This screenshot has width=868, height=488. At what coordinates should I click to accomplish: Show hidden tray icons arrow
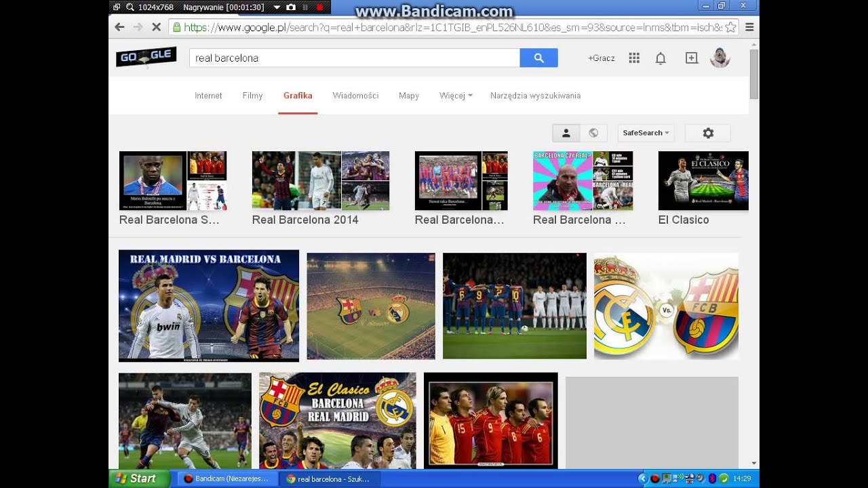point(644,479)
